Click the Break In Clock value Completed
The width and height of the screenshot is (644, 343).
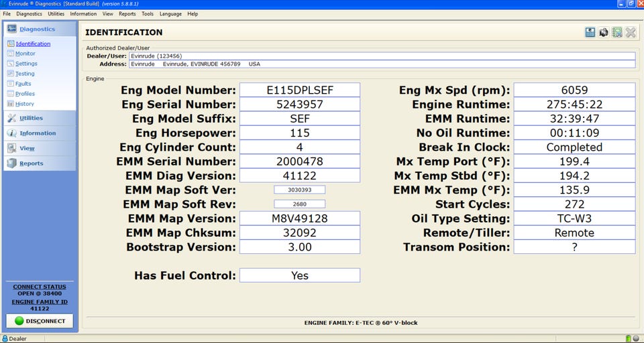(x=575, y=147)
